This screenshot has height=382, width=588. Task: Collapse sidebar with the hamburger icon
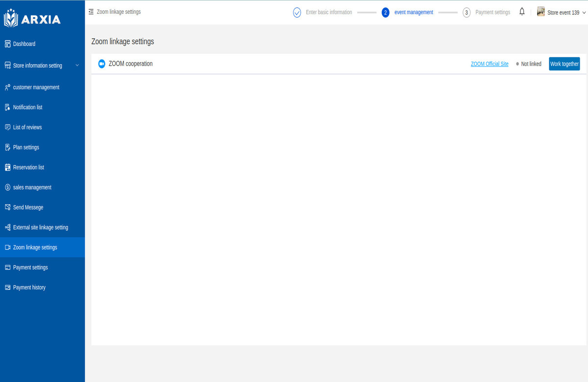coord(91,12)
